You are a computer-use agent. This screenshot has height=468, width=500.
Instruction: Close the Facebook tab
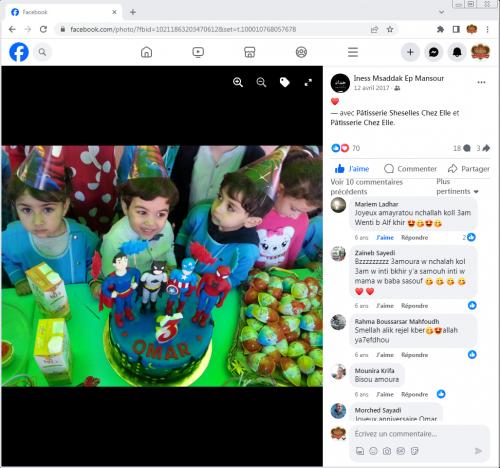coord(114,12)
